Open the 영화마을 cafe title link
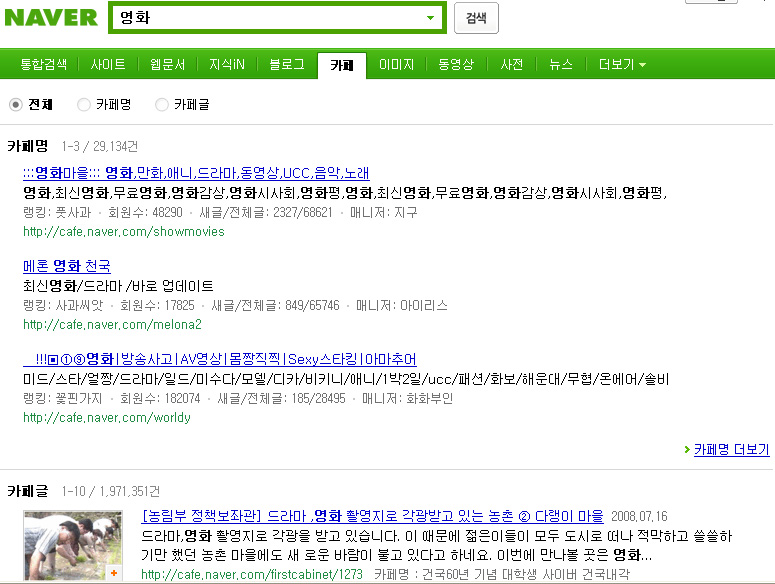Screen dimensions: 775x584 pyautogui.click(x=196, y=173)
